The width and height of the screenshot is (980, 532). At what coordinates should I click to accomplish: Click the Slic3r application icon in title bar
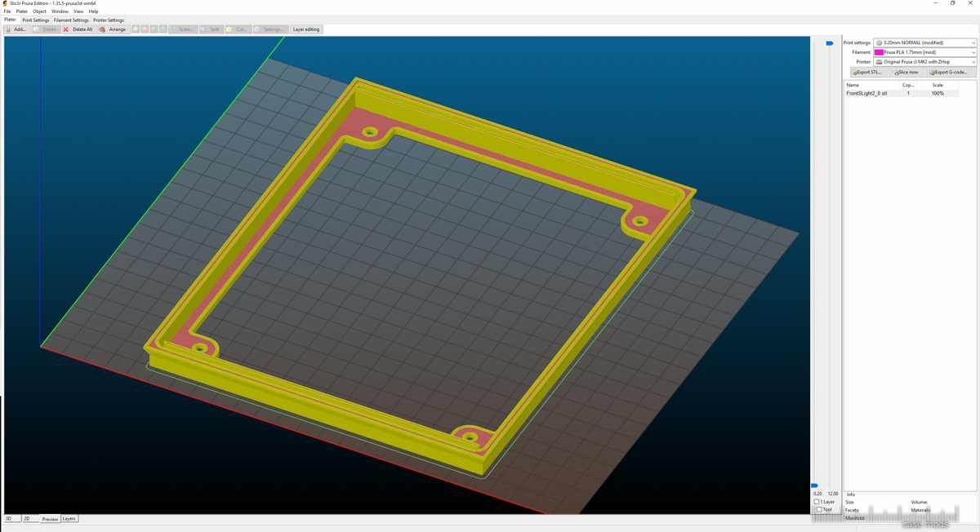[x=5, y=3]
